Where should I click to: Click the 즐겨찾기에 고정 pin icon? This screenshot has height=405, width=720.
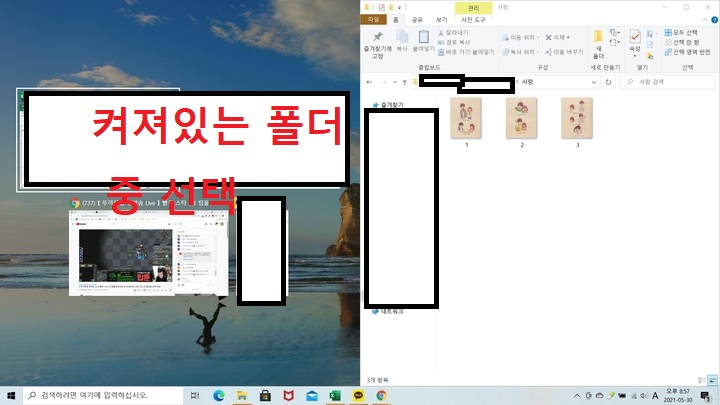click(377, 37)
